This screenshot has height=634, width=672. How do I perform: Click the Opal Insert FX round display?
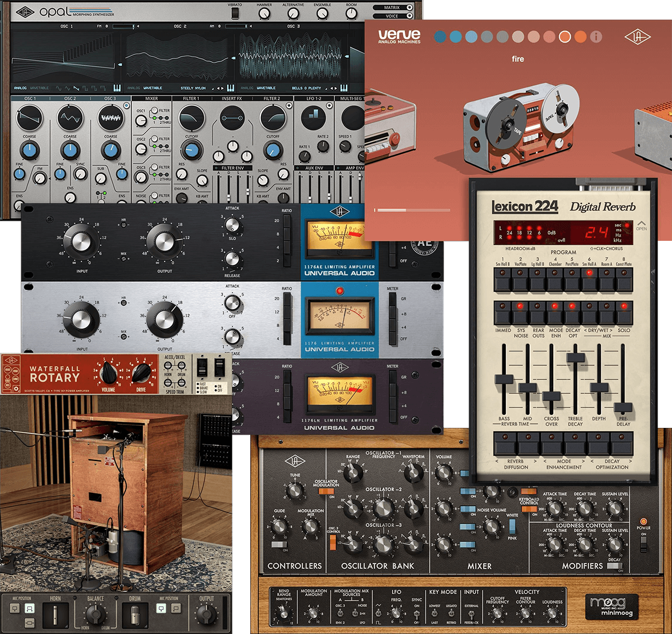pos(232,119)
